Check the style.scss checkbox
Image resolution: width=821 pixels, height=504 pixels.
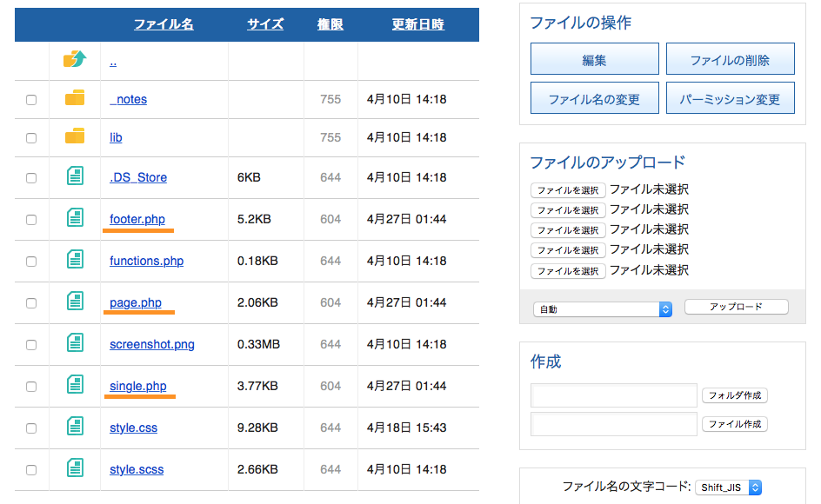click(x=31, y=470)
